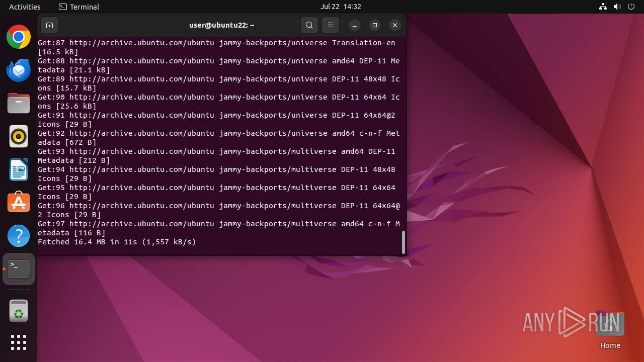
Task: Minimize the terminal window
Action: pos(355,25)
